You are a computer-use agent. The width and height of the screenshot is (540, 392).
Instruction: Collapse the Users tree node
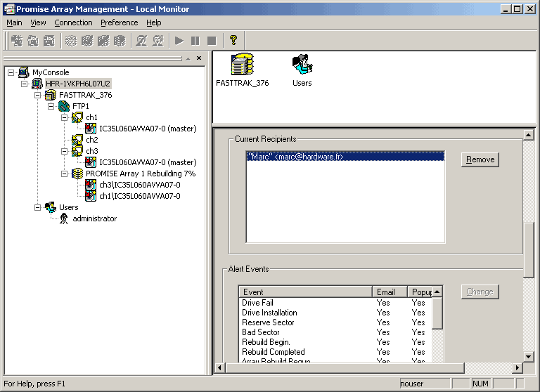tap(37, 207)
